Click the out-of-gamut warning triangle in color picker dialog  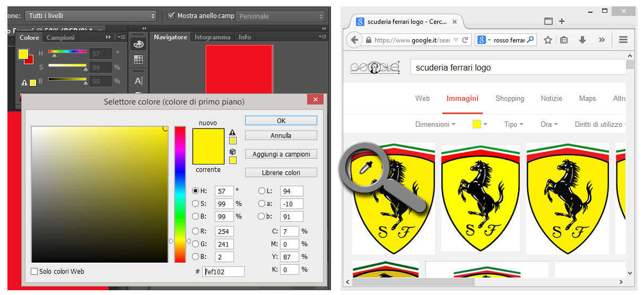[232, 133]
